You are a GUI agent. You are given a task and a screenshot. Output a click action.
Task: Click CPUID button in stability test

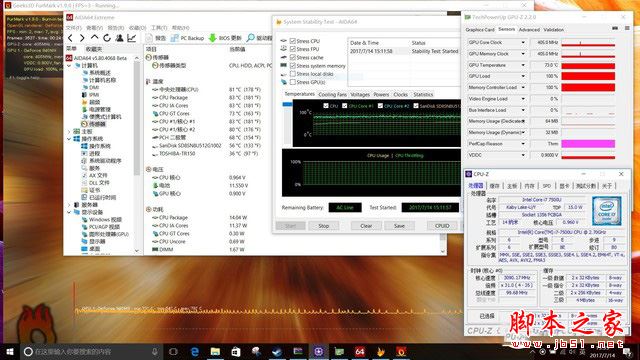pyautogui.click(x=442, y=226)
